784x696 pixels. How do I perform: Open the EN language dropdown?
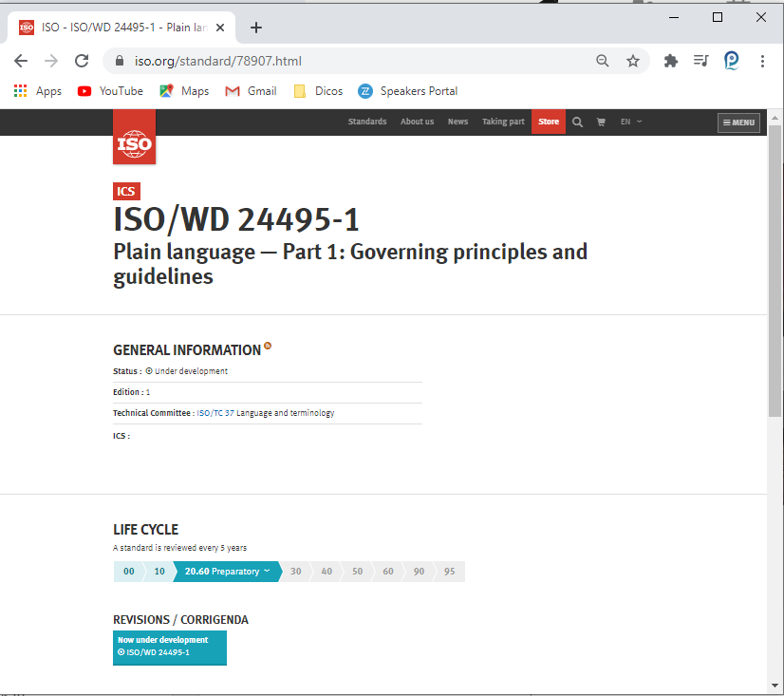point(631,122)
